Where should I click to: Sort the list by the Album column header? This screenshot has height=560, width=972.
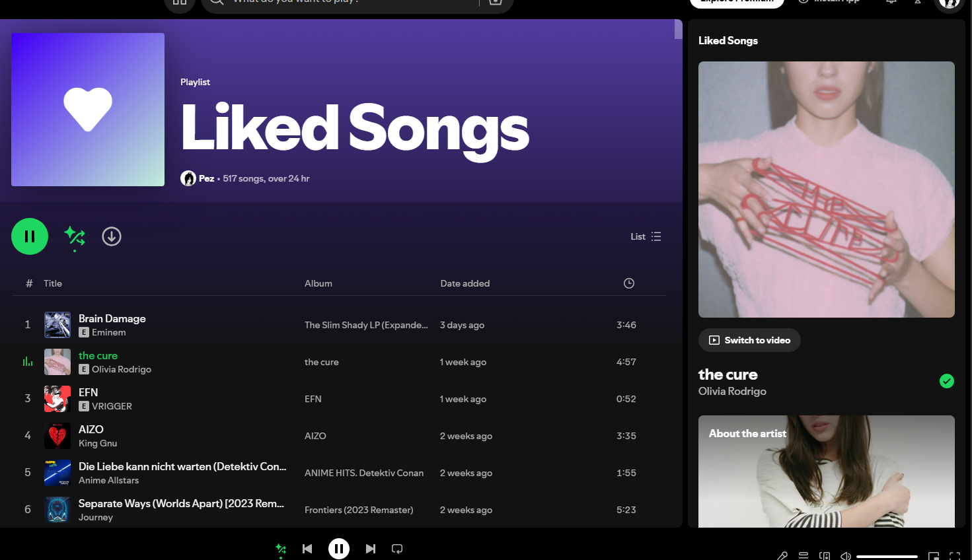318,283
